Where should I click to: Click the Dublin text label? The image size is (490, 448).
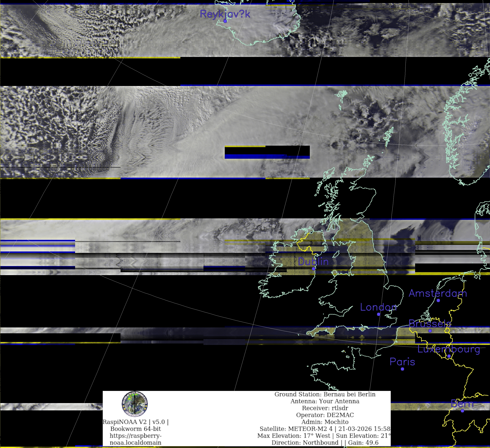[313, 262]
